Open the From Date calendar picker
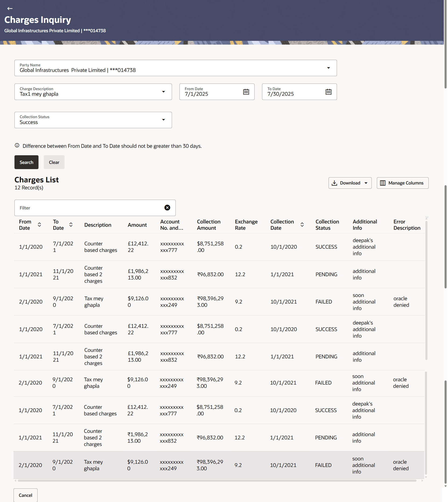Viewport: 448px width, 502px height. tap(246, 92)
